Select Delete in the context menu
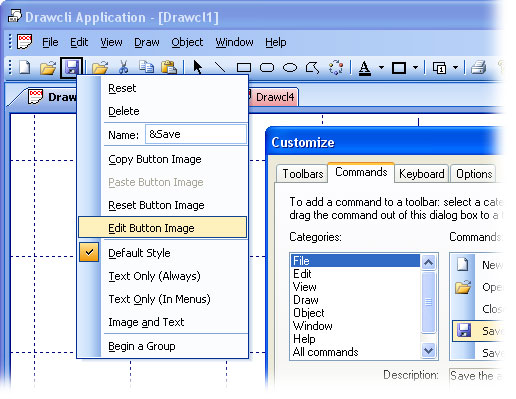 click(x=163, y=111)
